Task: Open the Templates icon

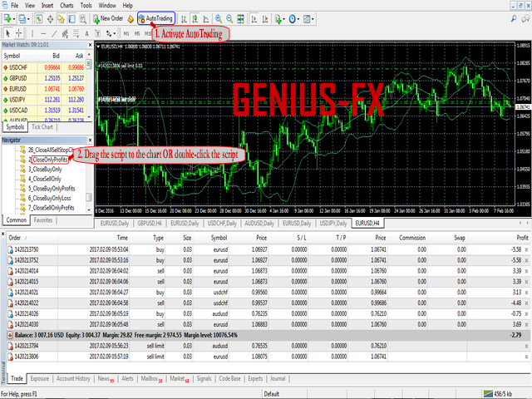Action: click(x=307, y=19)
